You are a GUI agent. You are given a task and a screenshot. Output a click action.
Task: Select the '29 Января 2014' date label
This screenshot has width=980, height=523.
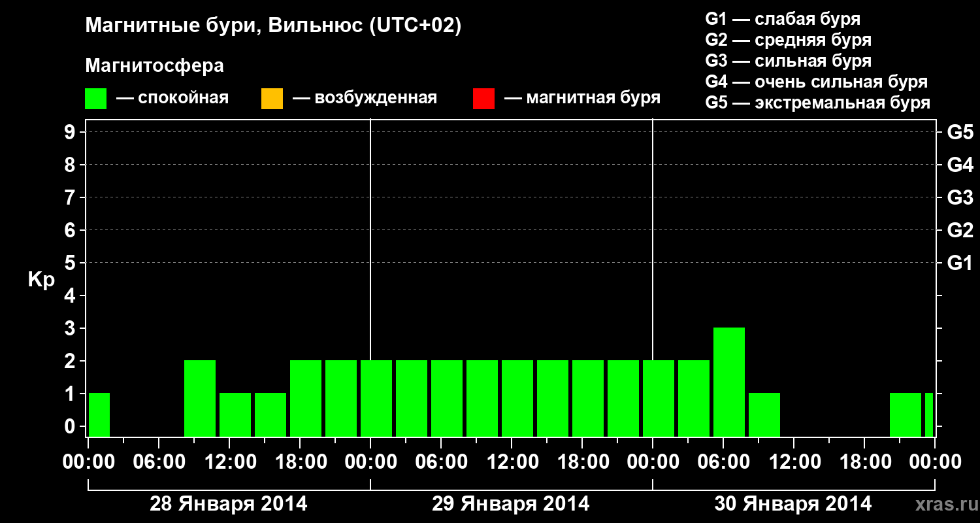click(511, 504)
